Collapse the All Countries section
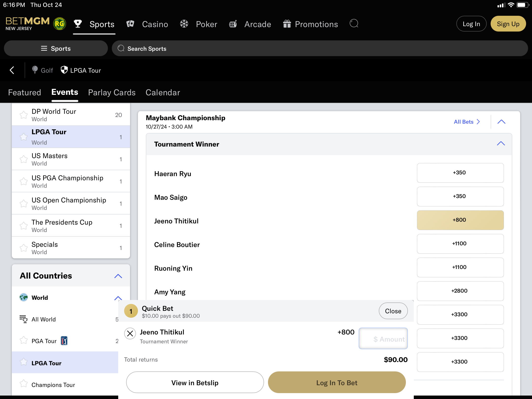Viewport: 532px width, 399px height. [118, 276]
